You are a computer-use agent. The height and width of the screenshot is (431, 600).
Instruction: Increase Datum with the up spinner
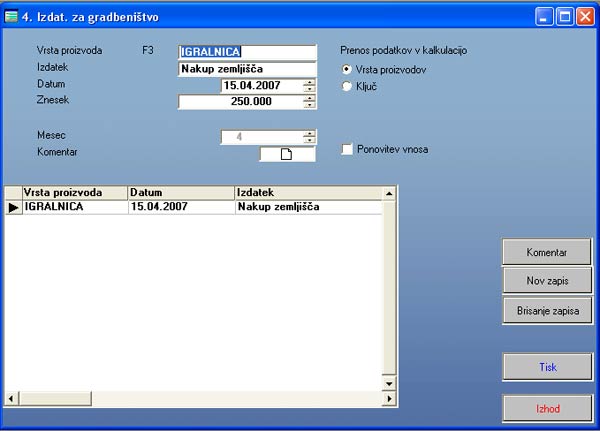tap(309, 82)
